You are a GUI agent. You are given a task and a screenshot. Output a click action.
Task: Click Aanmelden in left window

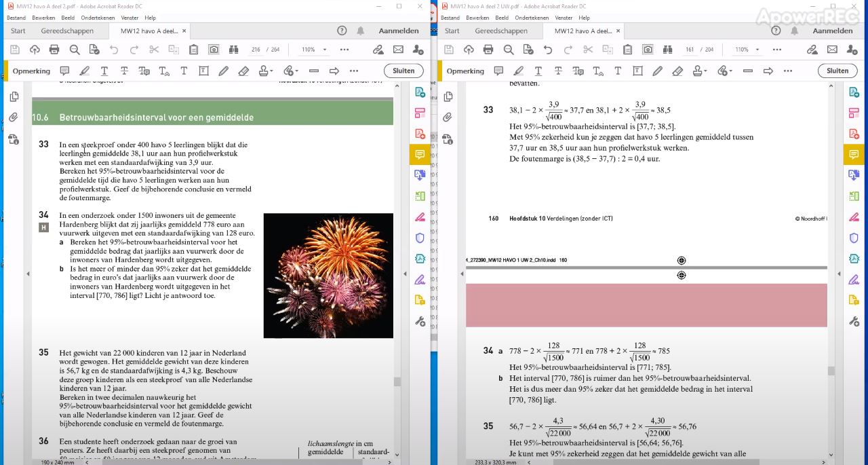pos(399,31)
